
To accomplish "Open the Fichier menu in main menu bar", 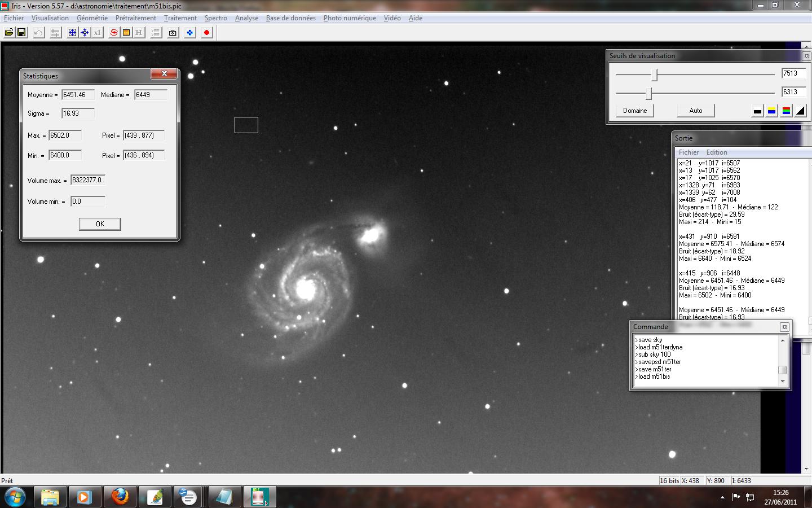I will 14,18.
